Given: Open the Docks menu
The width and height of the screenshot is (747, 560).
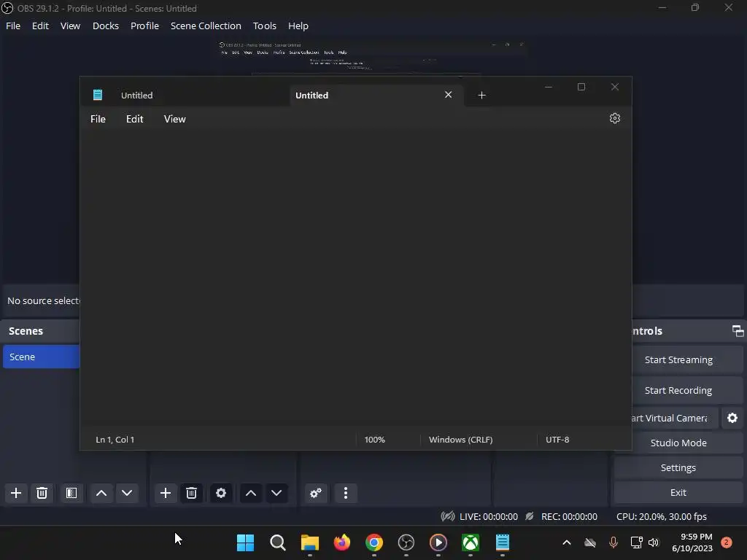Looking at the screenshot, I should (x=106, y=26).
